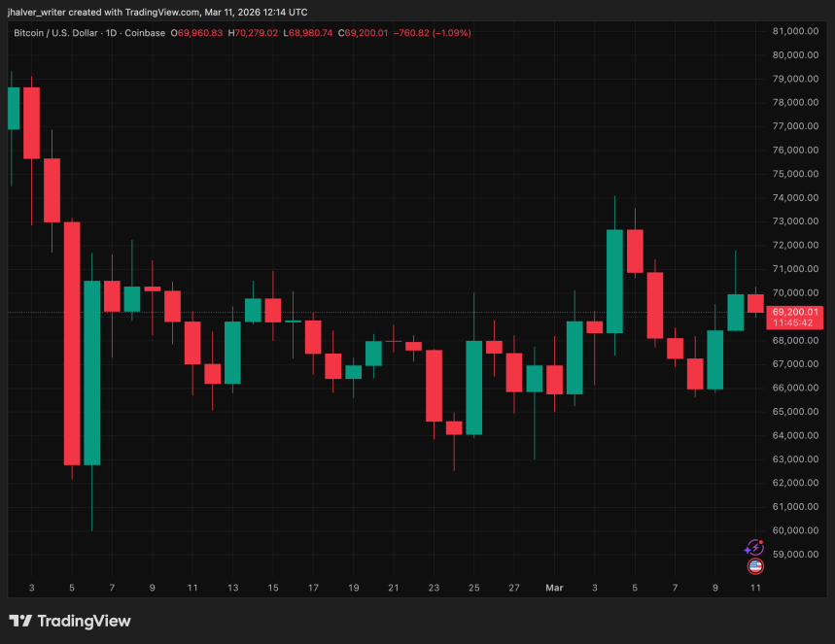Click the open price value O69,960.83
This screenshot has width=835, height=644.
(x=196, y=33)
